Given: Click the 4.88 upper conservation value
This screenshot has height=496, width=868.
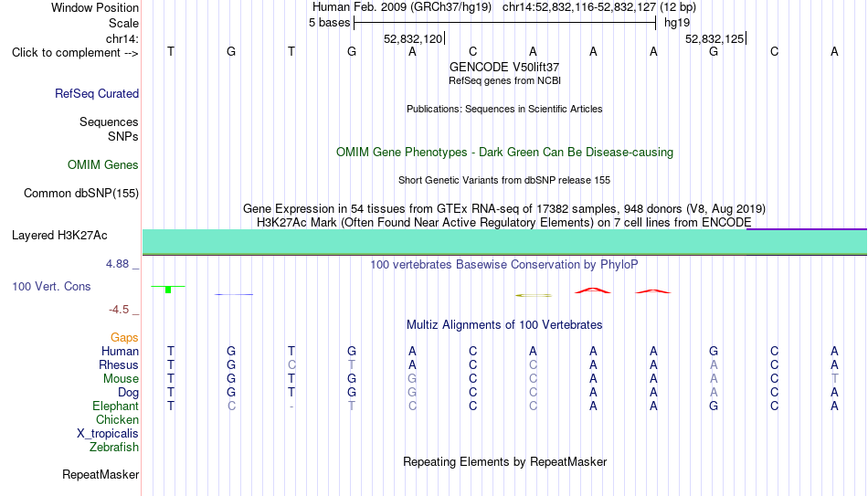Looking at the screenshot, I should pos(117,264).
